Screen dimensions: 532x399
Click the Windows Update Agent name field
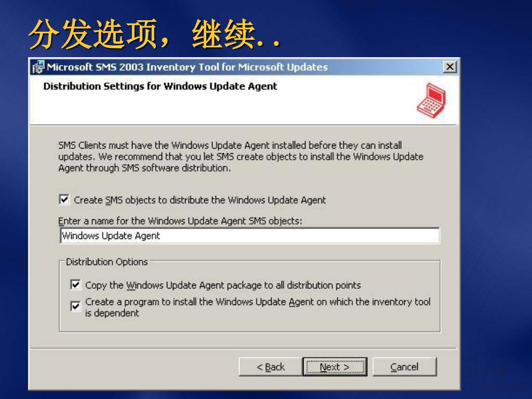[249, 236]
